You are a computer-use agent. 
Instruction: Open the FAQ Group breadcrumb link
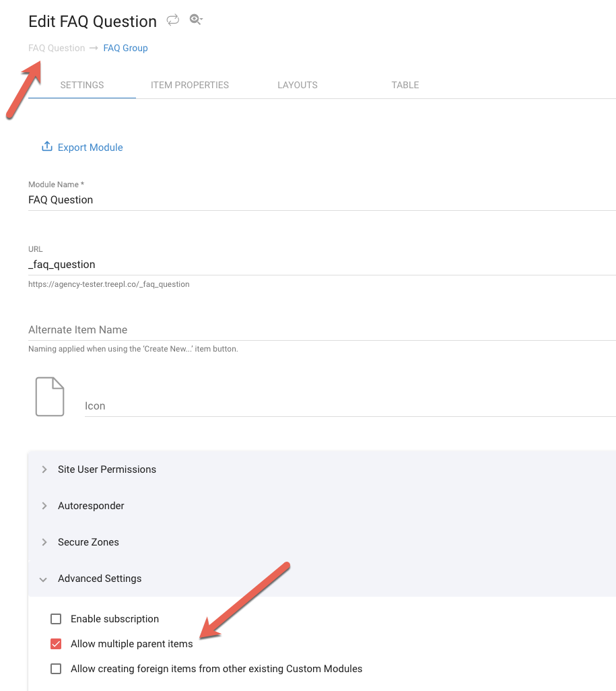click(x=126, y=48)
